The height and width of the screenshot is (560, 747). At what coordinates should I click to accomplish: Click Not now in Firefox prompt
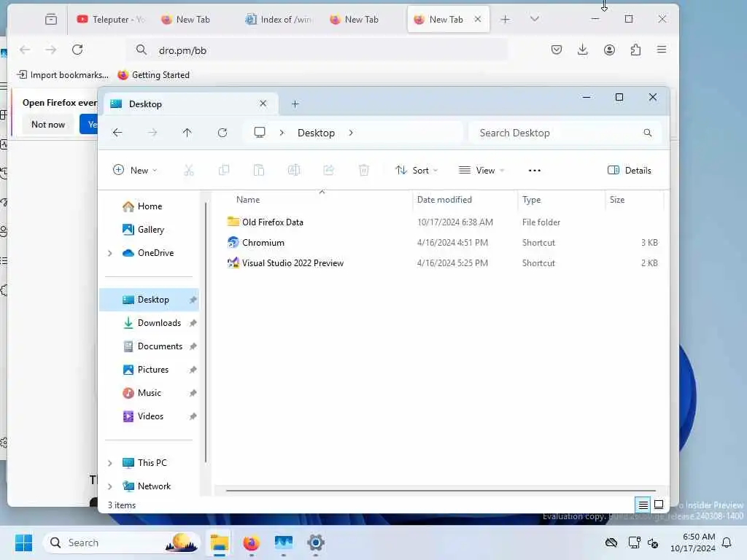[x=48, y=124]
